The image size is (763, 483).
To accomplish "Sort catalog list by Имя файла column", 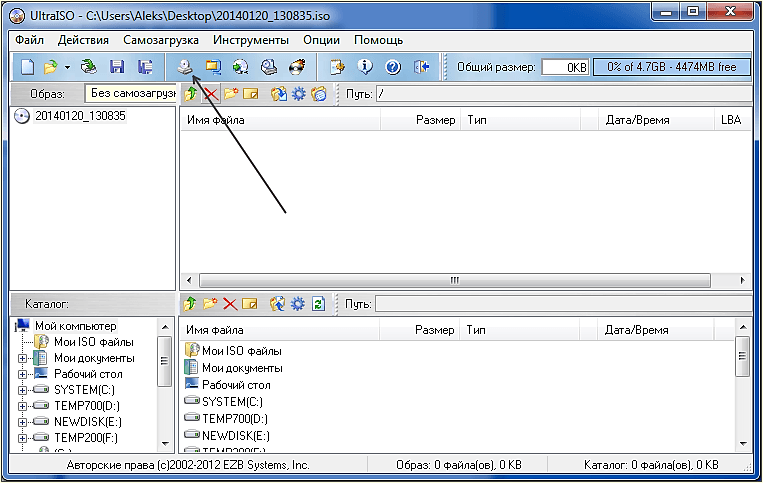I will [279, 330].
